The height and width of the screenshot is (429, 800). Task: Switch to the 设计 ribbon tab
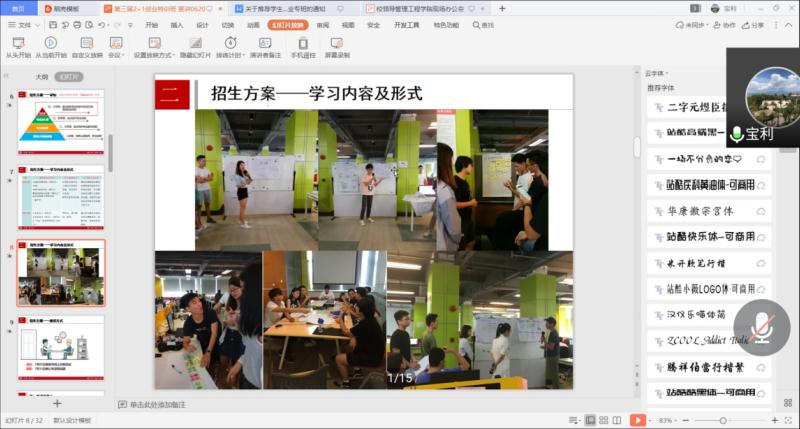[x=202, y=25]
